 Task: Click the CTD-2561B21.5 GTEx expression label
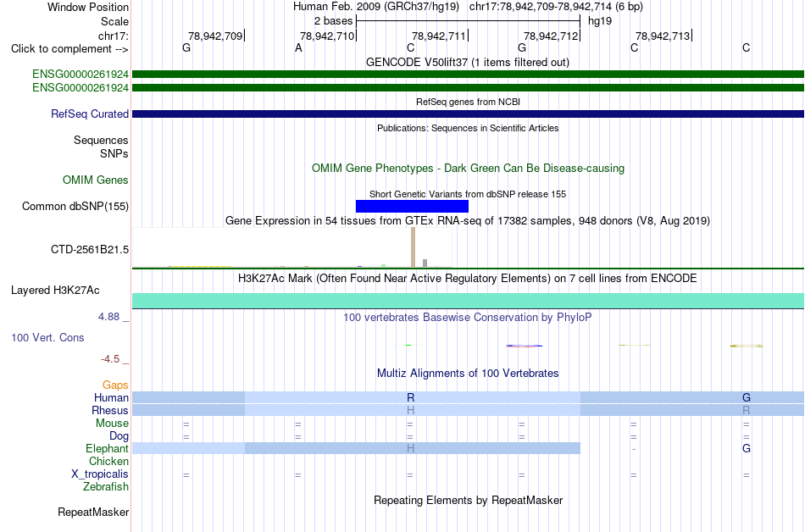(x=89, y=249)
